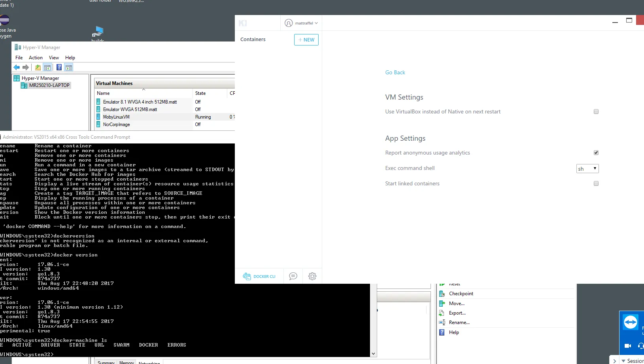Select MR250210-LAPTOP in the tree
This screenshot has height=364, width=644.
[x=49, y=85]
